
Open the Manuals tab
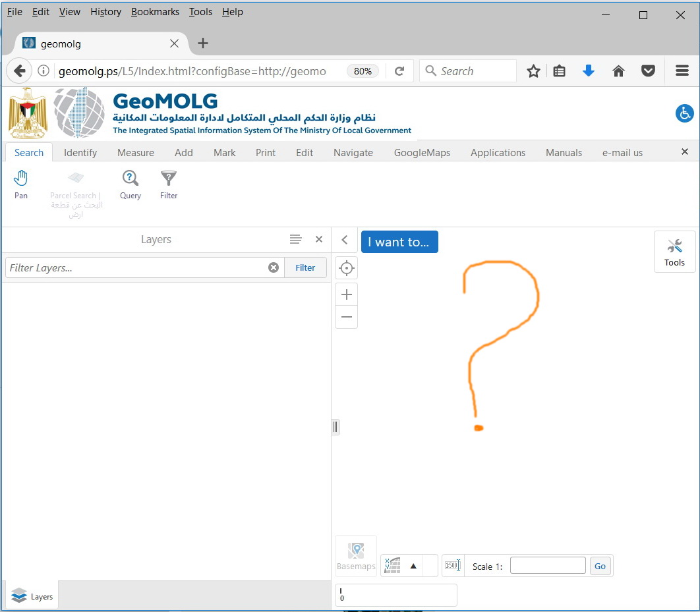click(x=564, y=153)
